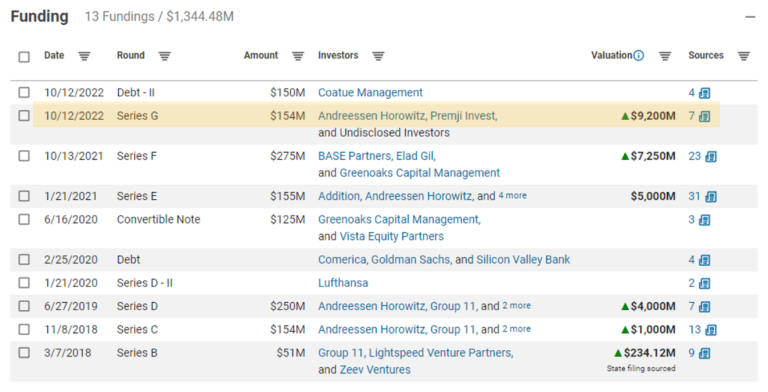The width and height of the screenshot is (768, 392).
Task: Open filter icon next to Amount column
Action: click(298, 56)
